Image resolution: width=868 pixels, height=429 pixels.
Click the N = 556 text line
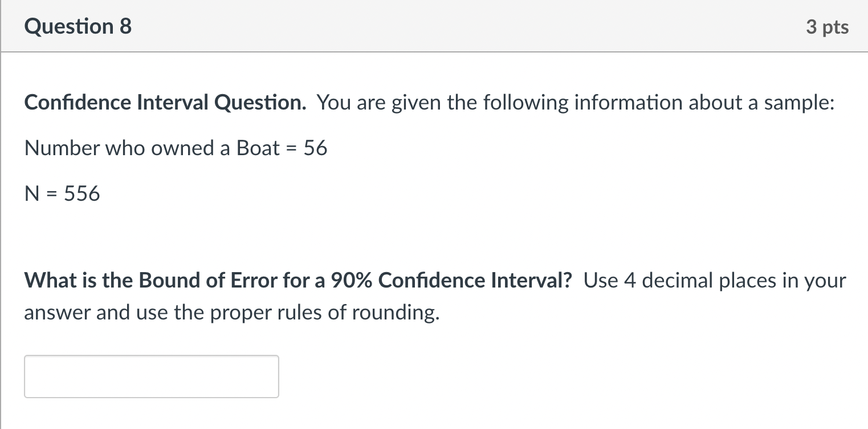[x=62, y=193]
